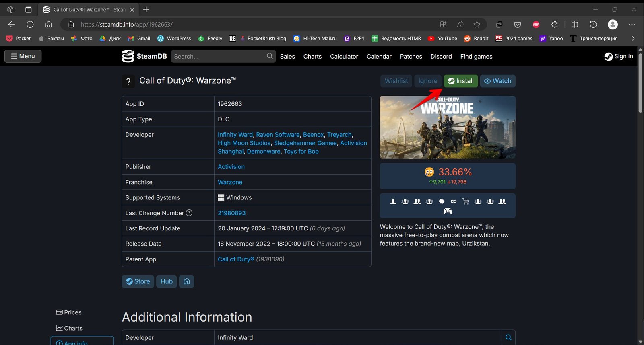
Task: Click the single-player category icon
Action: [x=393, y=201]
